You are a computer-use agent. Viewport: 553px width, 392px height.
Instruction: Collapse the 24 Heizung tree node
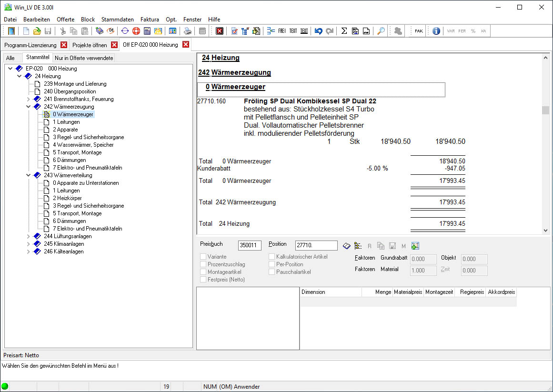coord(20,76)
